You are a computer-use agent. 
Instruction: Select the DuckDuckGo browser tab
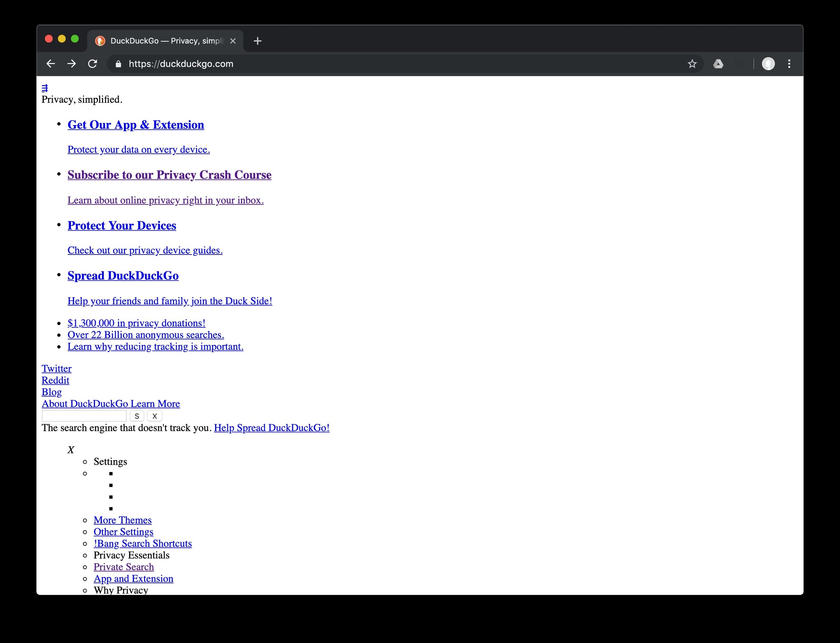point(165,41)
